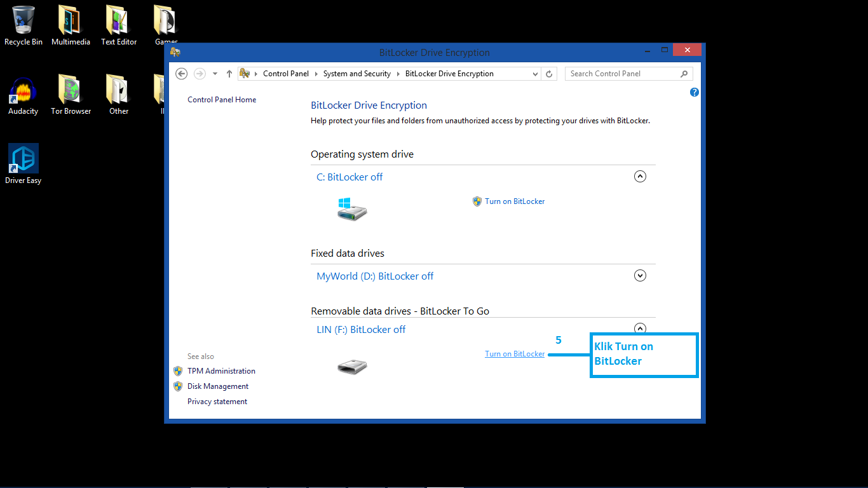Open the Multimedia folder on desktop
Viewport: 868px width, 488px height.
[x=71, y=25]
